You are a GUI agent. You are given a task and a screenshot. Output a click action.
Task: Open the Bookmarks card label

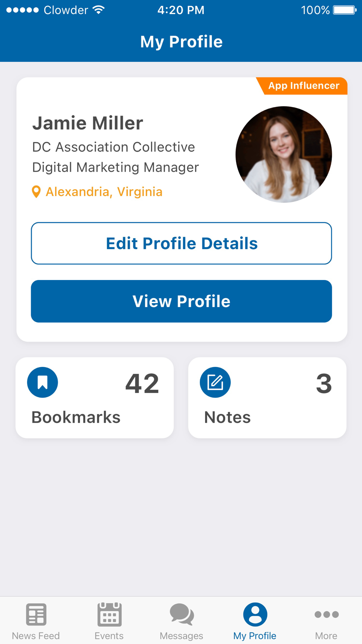pos(76,417)
